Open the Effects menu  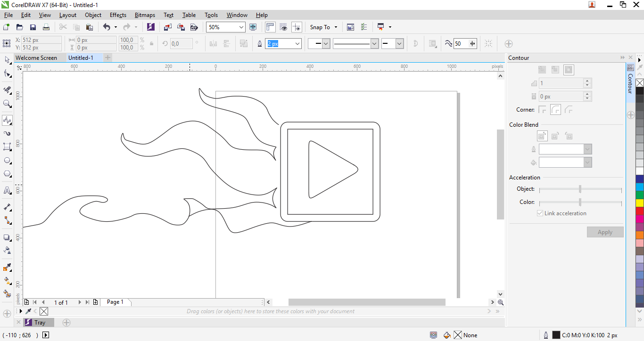(118, 15)
